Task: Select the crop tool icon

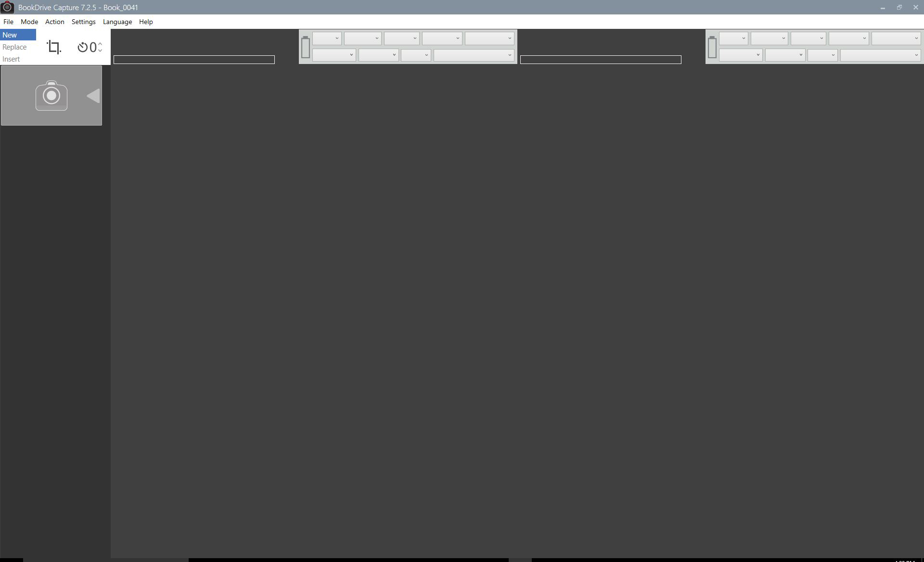Action: pos(54,46)
